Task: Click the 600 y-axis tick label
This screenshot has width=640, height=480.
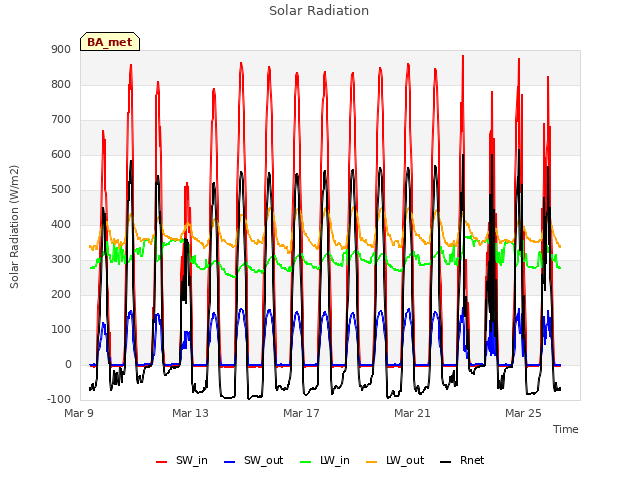Action: point(61,154)
